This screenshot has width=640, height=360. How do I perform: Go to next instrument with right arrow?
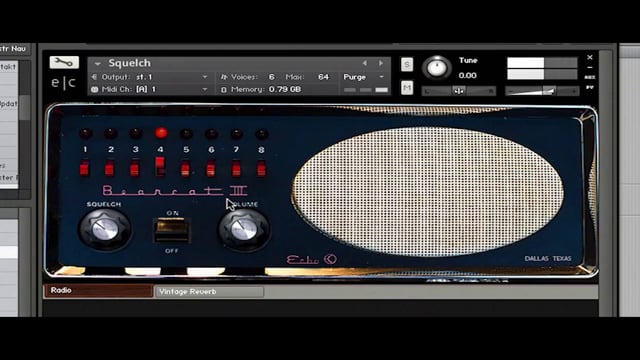point(380,63)
